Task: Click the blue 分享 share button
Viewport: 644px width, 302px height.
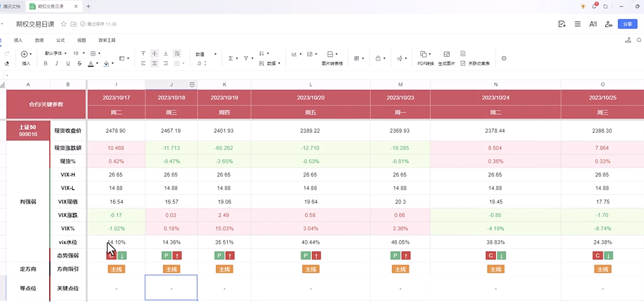Action: point(627,24)
